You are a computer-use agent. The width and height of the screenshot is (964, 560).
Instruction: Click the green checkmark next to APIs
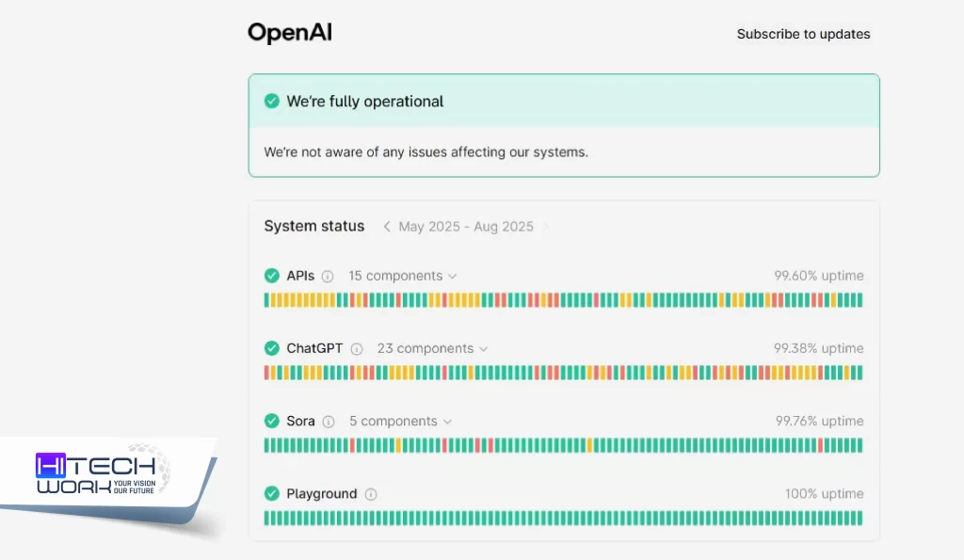click(272, 276)
